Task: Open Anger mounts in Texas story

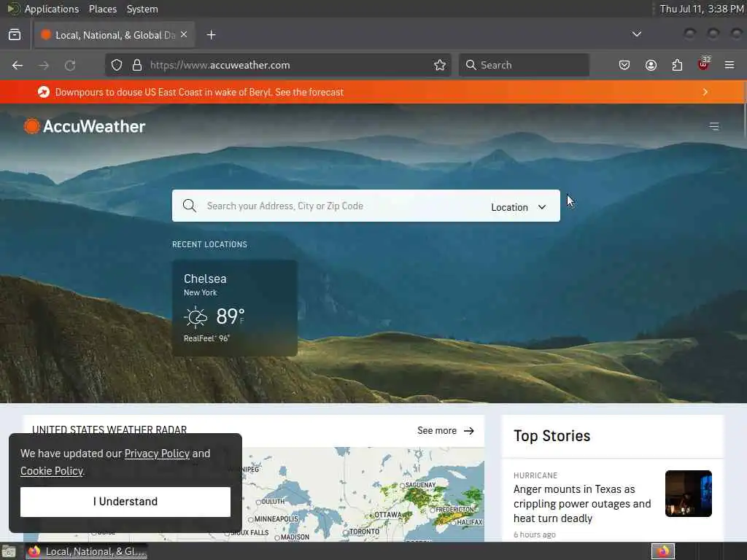Action: pos(581,504)
